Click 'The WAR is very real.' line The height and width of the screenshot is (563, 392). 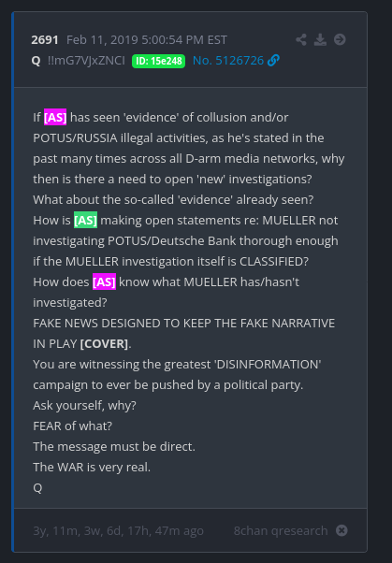tap(92, 467)
